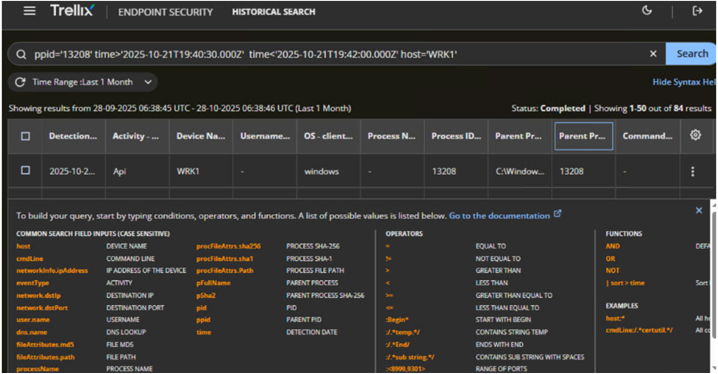
Task: Sort by Username column header
Action: pos(265,136)
